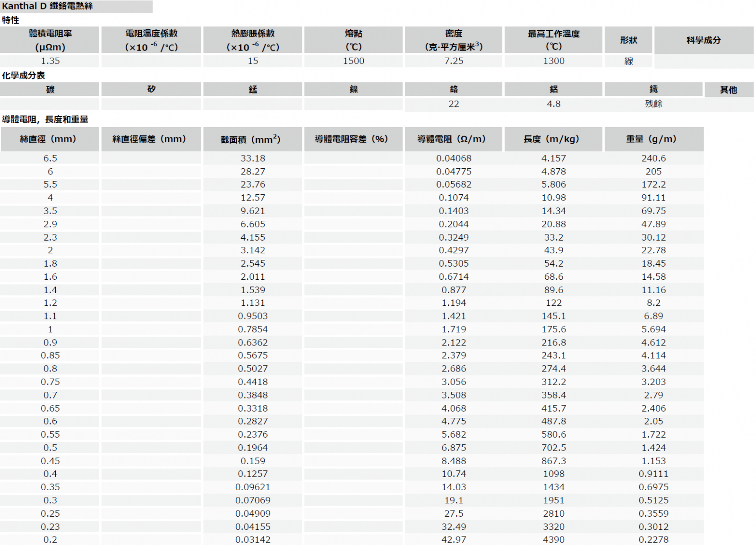Screen dimensions: 756x545
Task: Click resistance value 0.877
Action: point(454,290)
